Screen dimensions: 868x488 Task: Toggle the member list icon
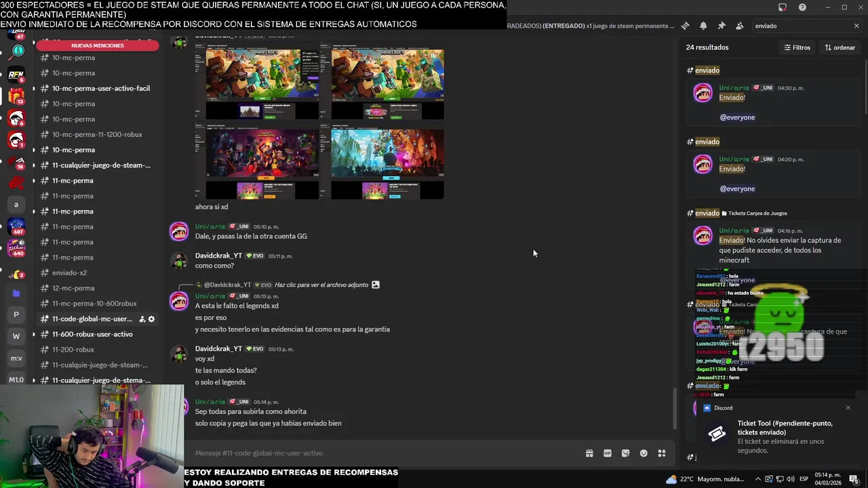point(739,26)
